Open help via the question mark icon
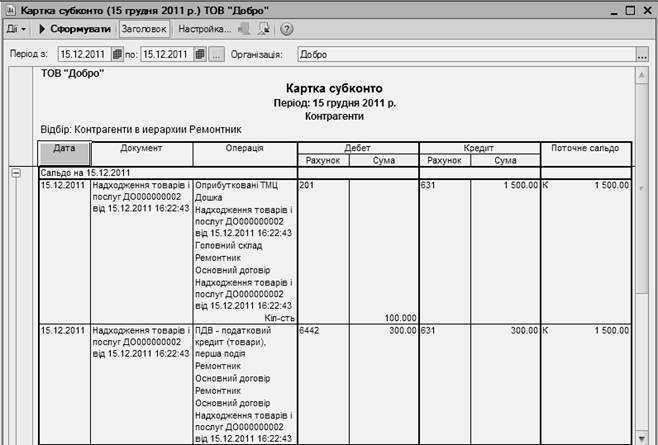Viewport: 658px width, 445px height. point(287,29)
